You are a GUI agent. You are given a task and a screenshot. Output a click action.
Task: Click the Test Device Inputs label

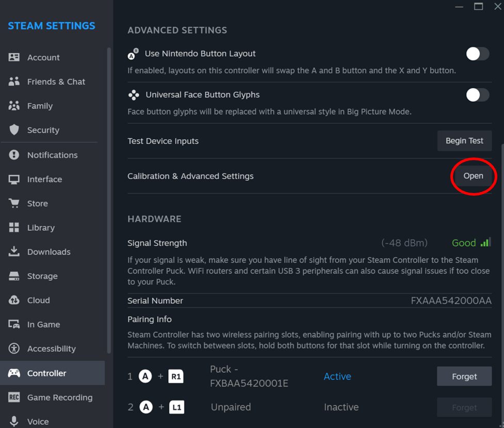(x=163, y=141)
